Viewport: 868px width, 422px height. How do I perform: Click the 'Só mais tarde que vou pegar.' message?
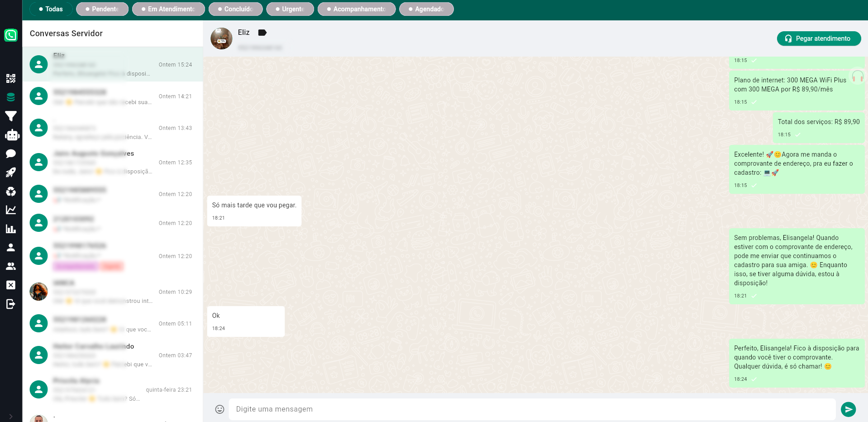point(254,211)
